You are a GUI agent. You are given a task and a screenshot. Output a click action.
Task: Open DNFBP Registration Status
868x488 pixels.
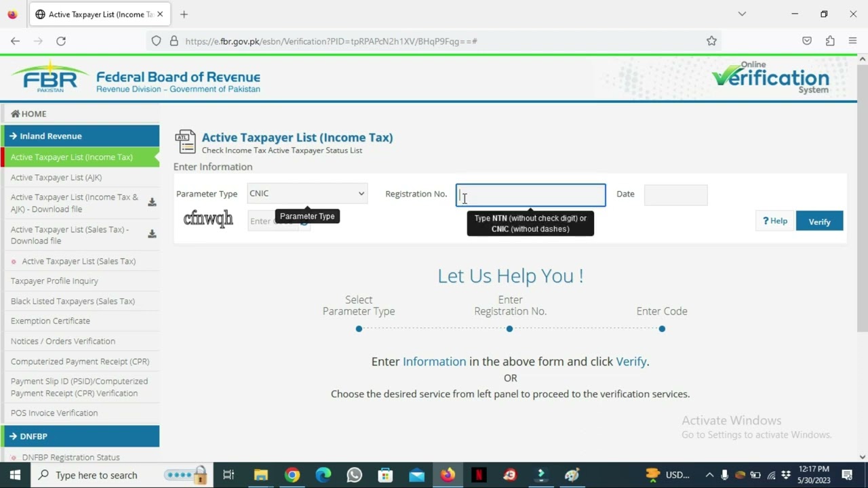(x=71, y=457)
